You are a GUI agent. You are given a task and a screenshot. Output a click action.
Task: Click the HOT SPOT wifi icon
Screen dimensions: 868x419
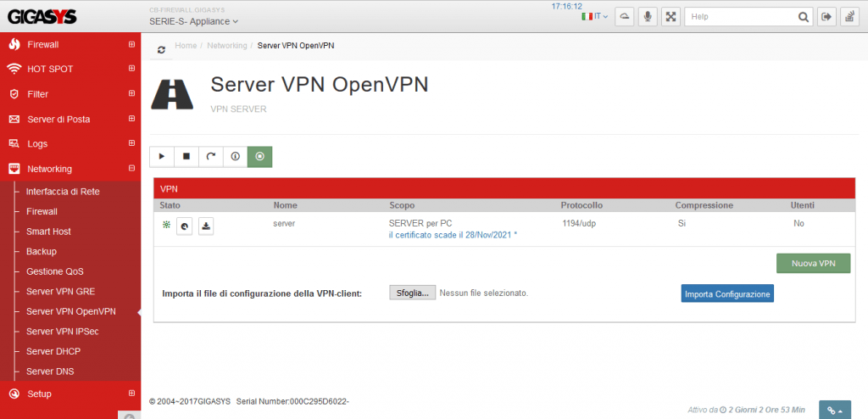coord(14,69)
